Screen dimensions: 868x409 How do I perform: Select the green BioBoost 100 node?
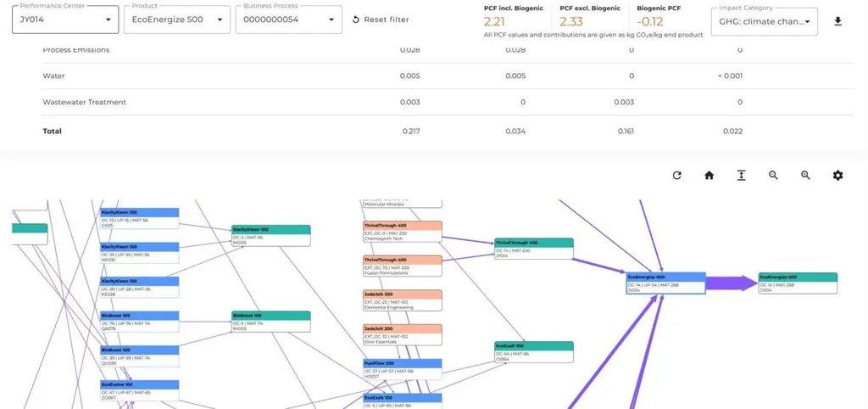(x=270, y=321)
